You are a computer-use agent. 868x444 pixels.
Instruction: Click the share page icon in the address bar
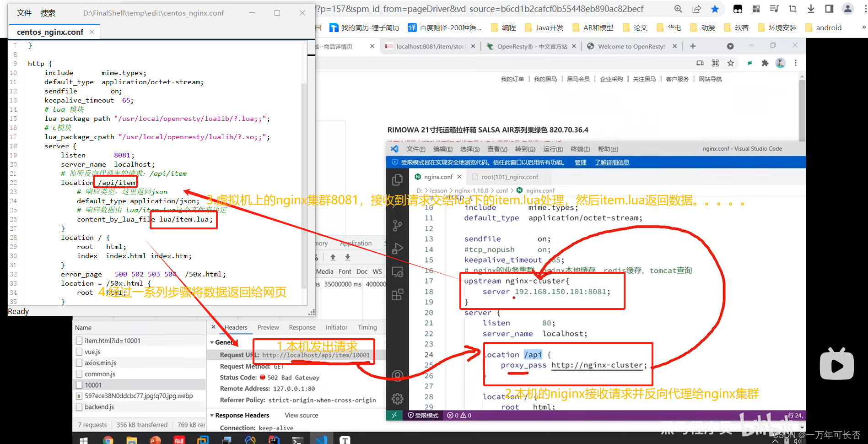point(696,9)
